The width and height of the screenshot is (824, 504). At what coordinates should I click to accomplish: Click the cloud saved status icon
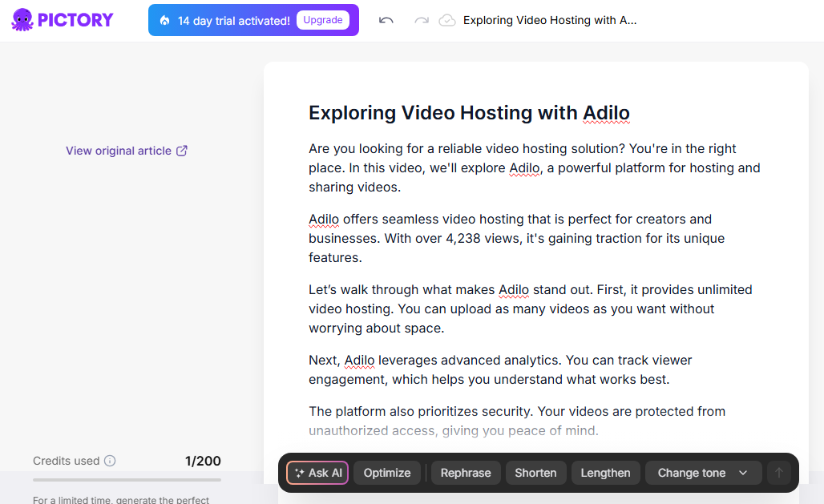(447, 21)
